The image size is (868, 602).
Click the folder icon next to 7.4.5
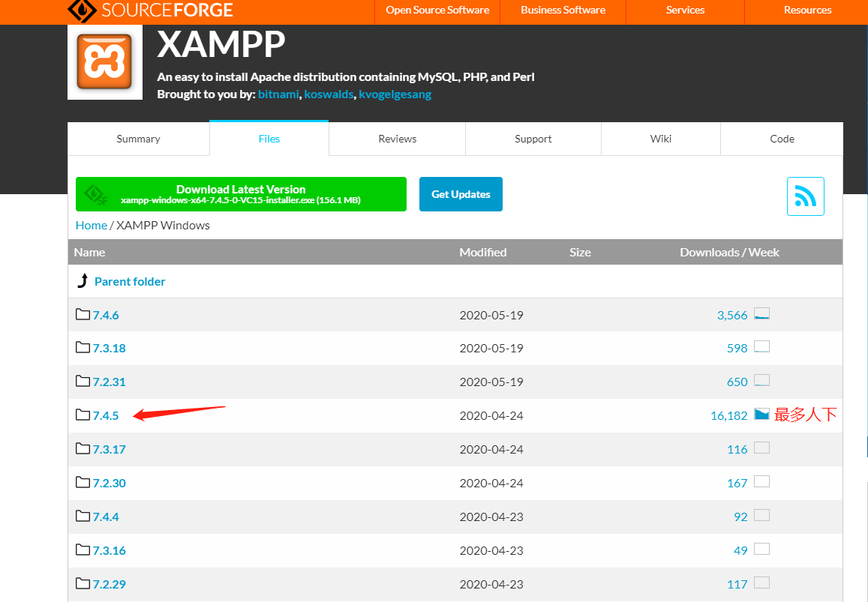pos(83,415)
